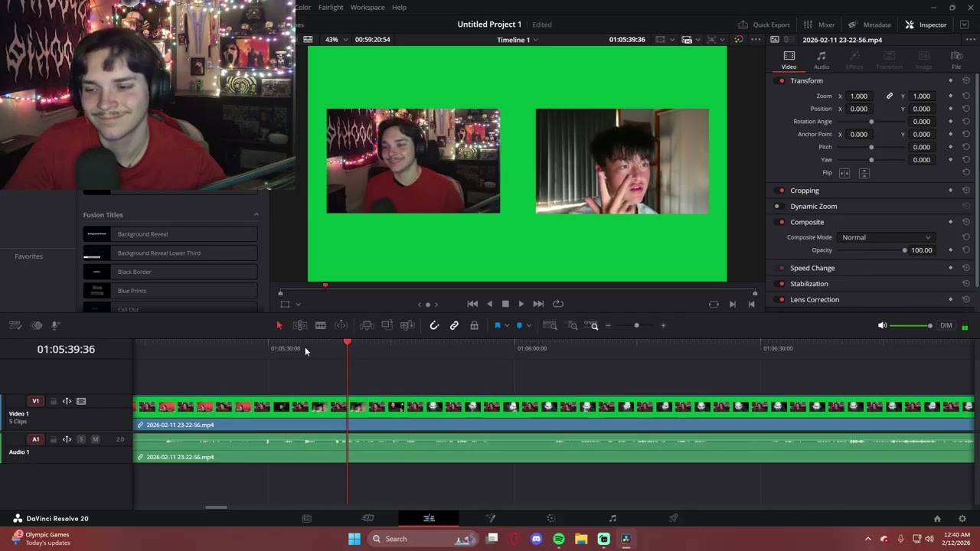Toggle the Inspector panel button

point(926,24)
